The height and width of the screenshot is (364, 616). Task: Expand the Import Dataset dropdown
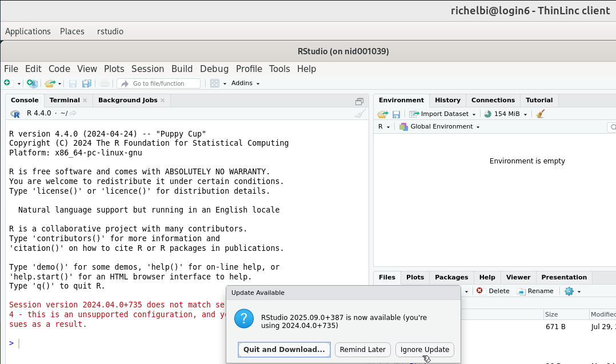[443, 114]
